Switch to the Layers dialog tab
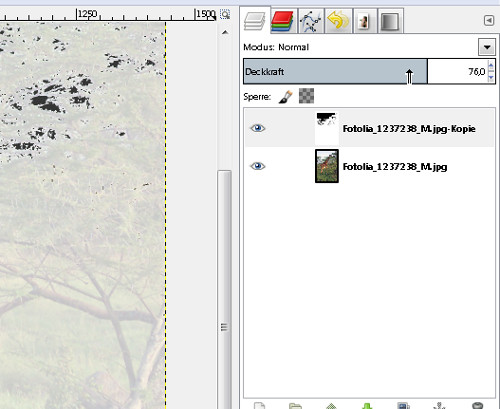 (x=255, y=21)
